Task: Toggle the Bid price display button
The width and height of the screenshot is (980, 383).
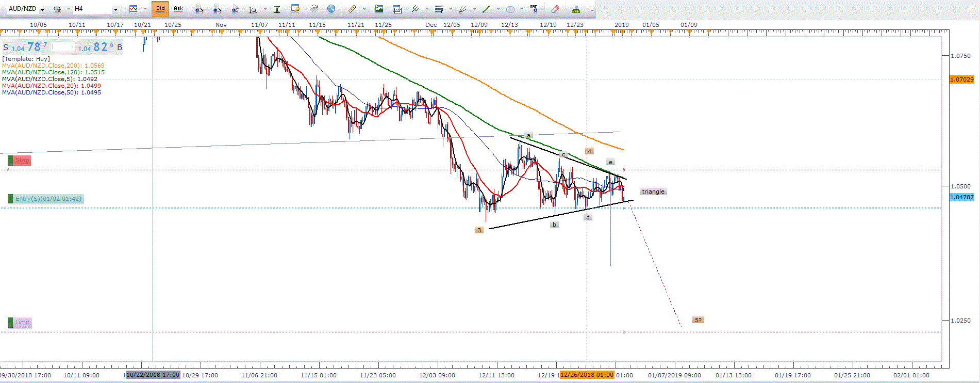Action: pyautogui.click(x=160, y=9)
